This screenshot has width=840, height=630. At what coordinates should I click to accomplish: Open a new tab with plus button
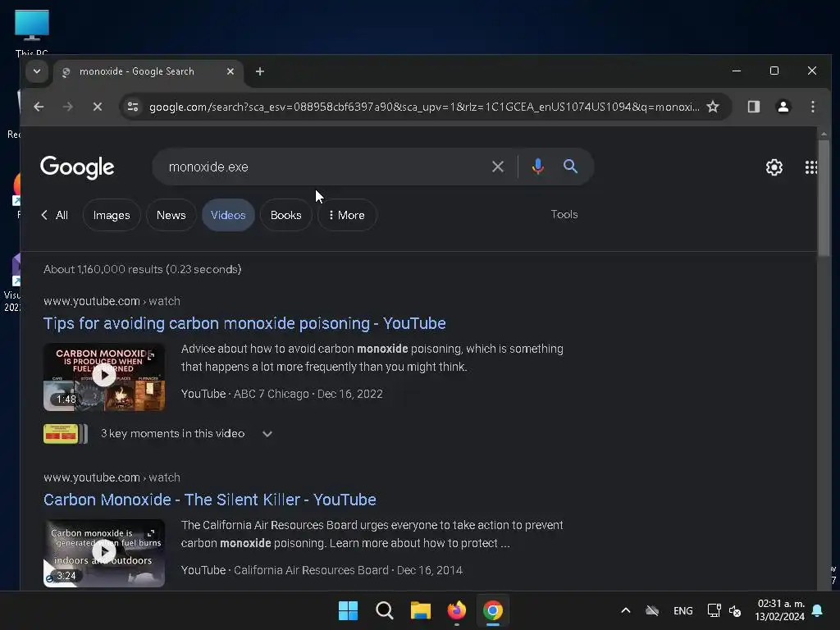[x=260, y=71]
